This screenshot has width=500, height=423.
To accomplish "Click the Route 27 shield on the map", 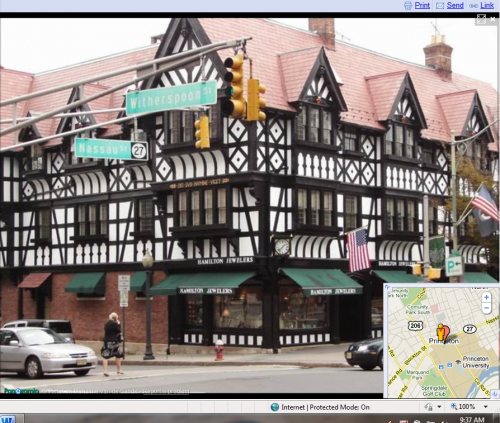I will (x=469, y=329).
